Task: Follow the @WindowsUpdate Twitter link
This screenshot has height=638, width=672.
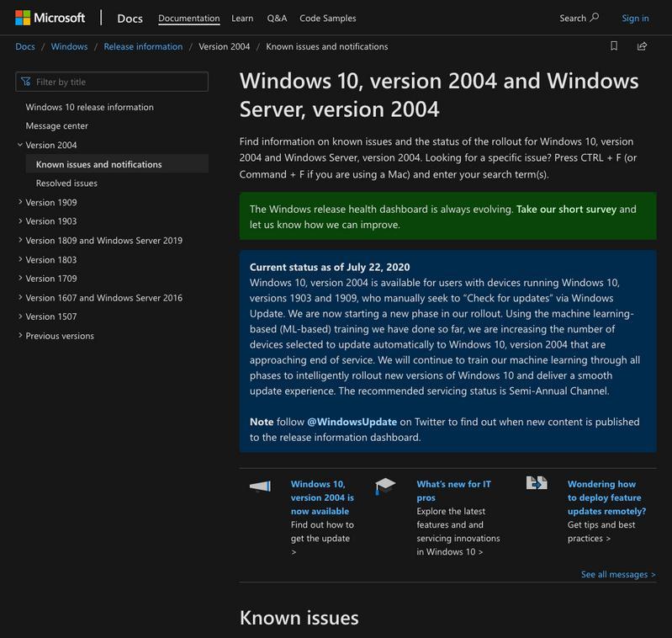Action: coord(352,422)
